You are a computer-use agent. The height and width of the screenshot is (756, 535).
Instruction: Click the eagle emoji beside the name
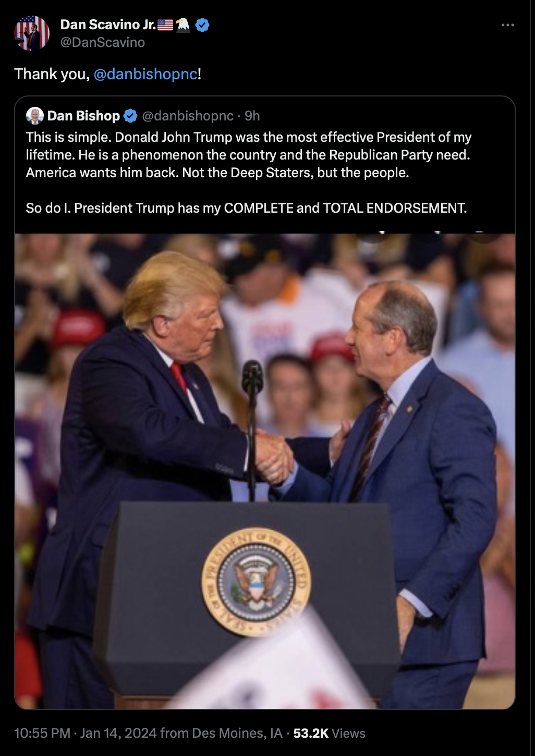pos(183,25)
